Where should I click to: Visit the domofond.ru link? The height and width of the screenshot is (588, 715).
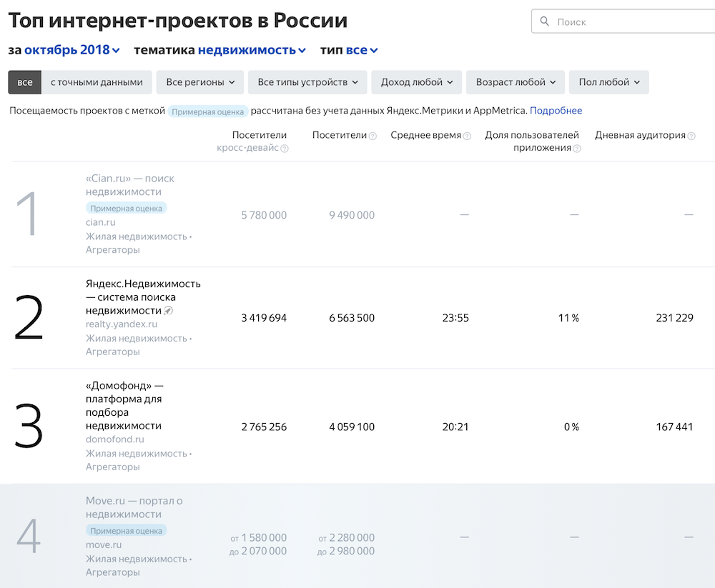click(115, 439)
